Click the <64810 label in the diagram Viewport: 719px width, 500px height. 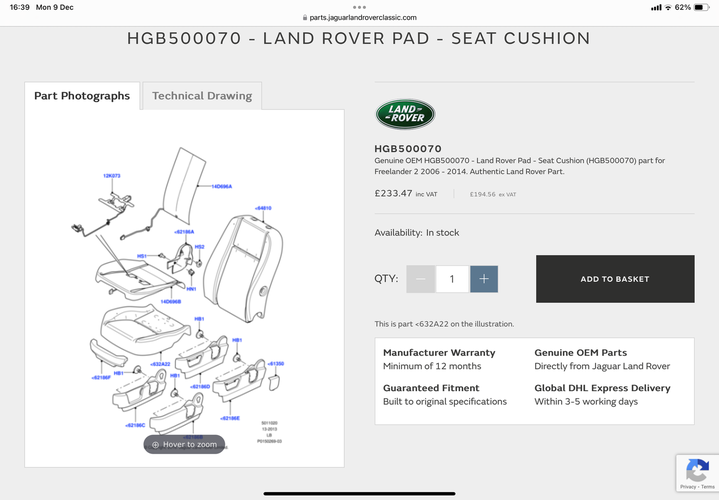pos(263,208)
